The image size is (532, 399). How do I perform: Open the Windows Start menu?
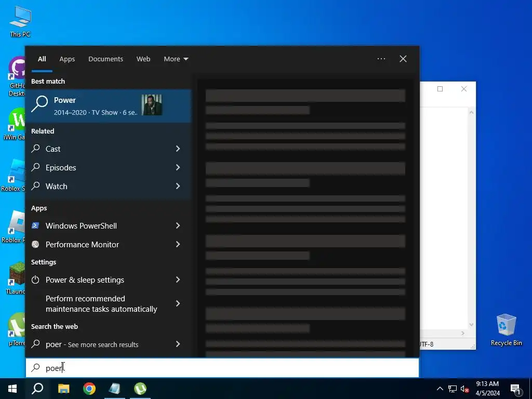(12, 389)
